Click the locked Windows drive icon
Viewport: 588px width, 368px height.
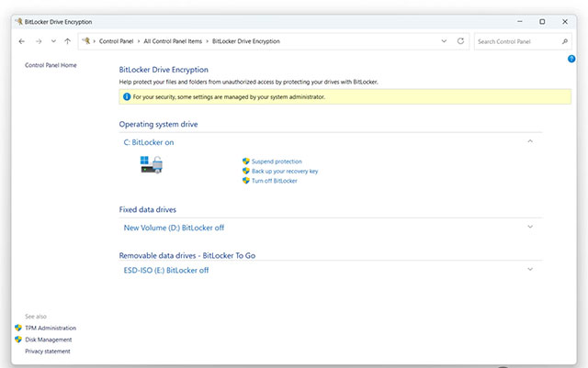pyautogui.click(x=152, y=165)
